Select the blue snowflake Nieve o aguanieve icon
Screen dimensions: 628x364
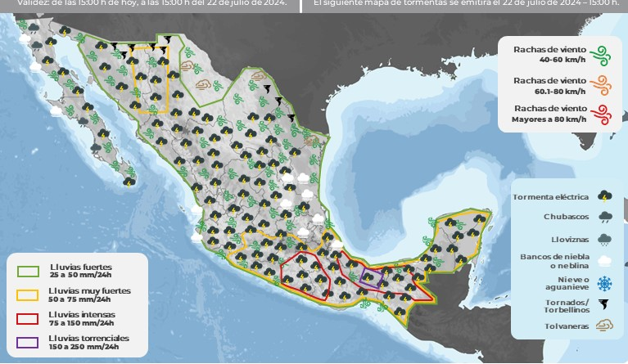tap(604, 283)
